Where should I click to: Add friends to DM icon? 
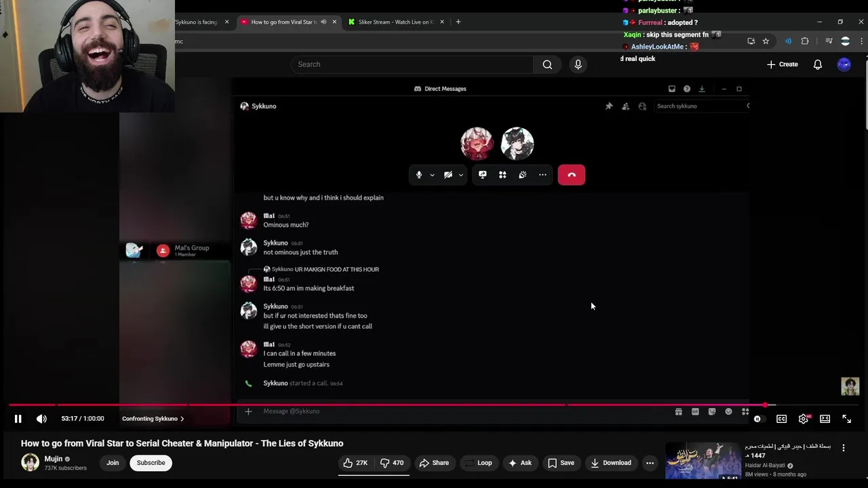pos(625,106)
